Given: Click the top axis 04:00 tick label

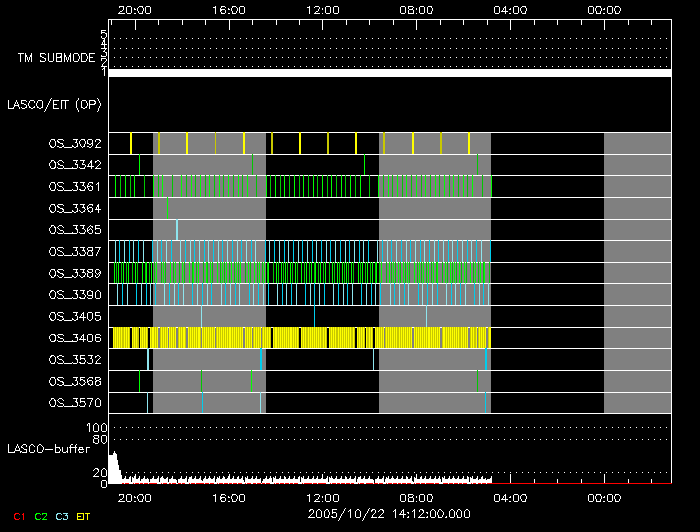Looking at the screenshot, I should (510, 9).
